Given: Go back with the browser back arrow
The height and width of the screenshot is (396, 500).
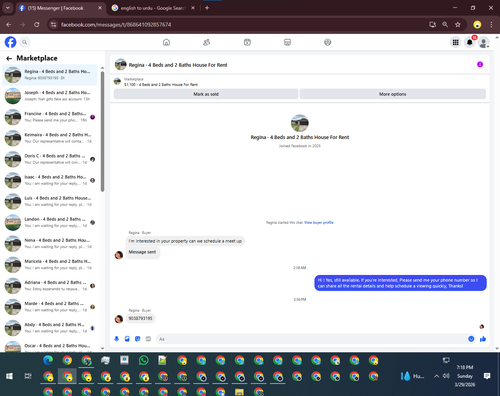Looking at the screenshot, I should tap(9, 24).
